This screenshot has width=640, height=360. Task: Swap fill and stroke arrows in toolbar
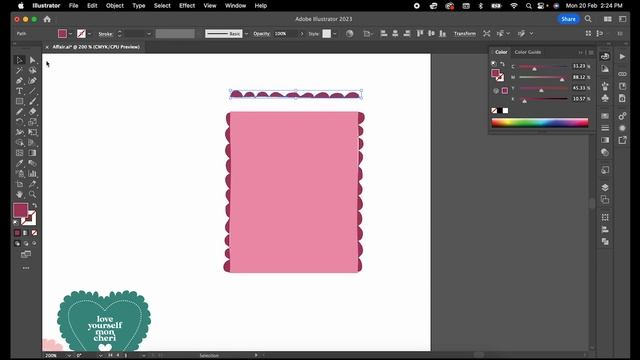tap(34, 205)
